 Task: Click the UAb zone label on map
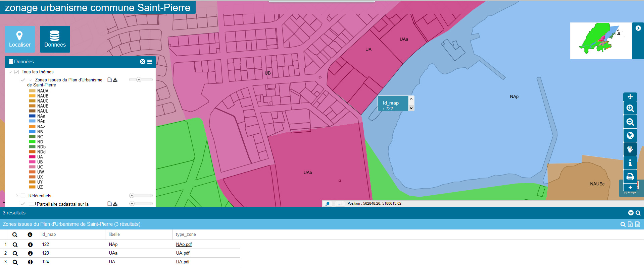[x=308, y=173]
